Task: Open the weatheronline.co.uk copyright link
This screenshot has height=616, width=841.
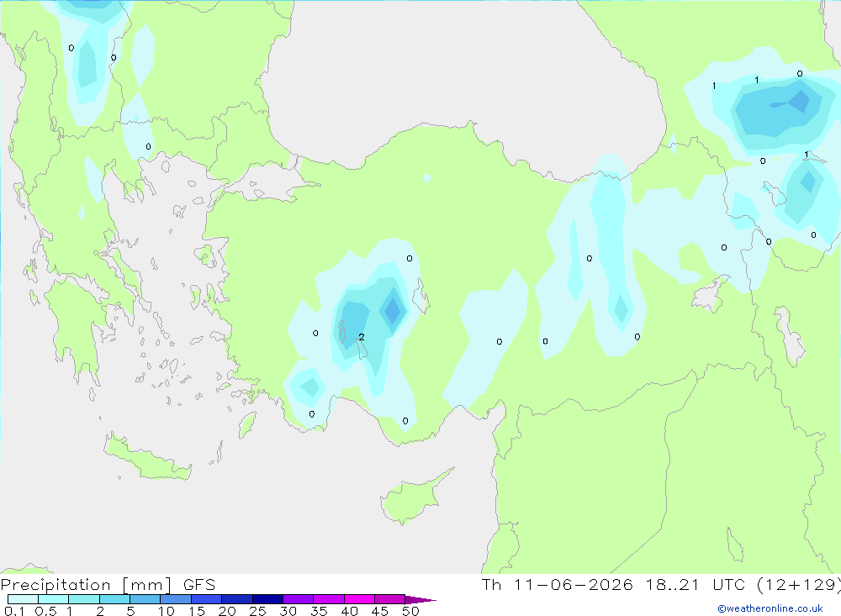Action: tap(770, 608)
